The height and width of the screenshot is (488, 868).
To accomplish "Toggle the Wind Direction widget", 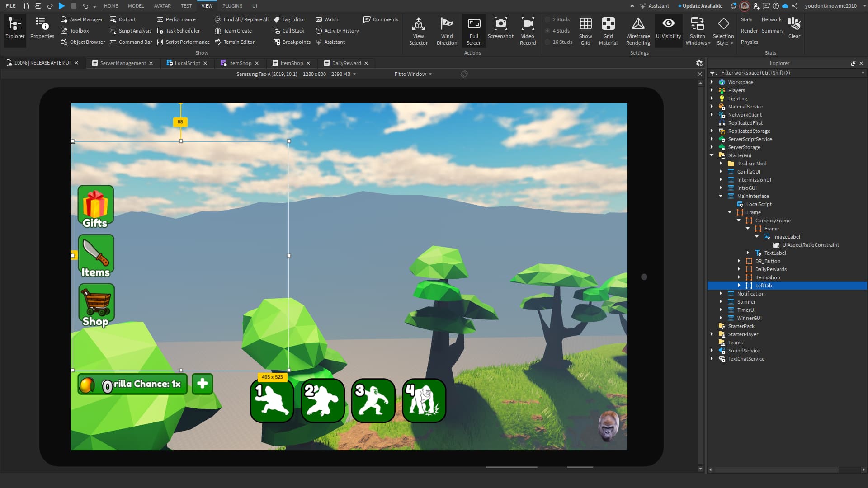I will tap(447, 24).
